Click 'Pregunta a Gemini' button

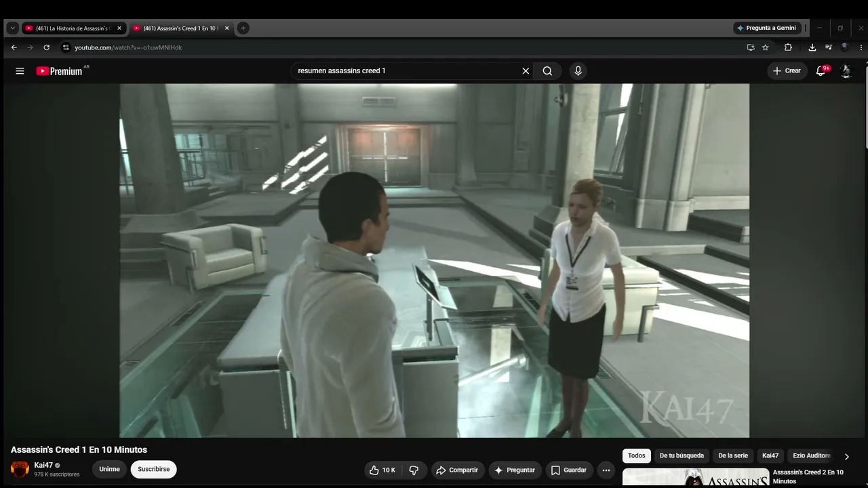768,28
